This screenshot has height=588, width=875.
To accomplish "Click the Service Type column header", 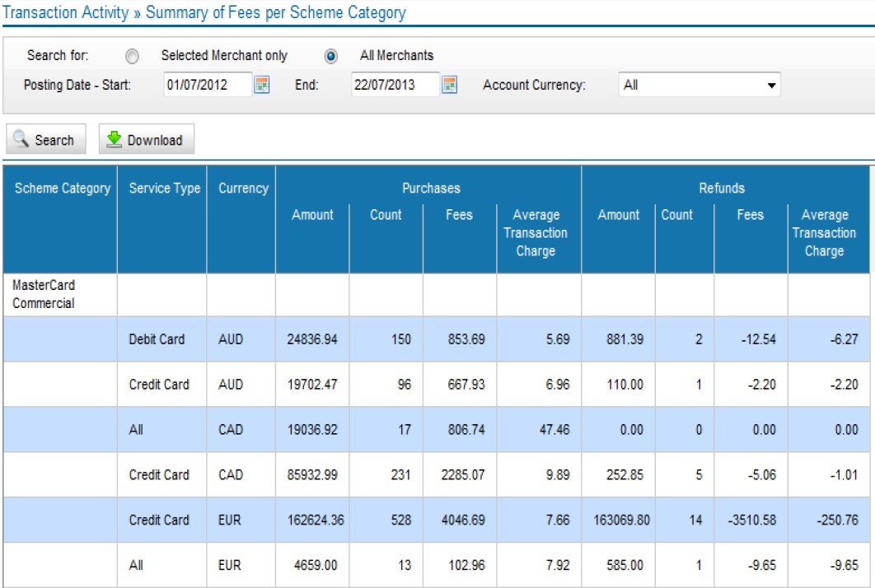I will pos(165,189).
